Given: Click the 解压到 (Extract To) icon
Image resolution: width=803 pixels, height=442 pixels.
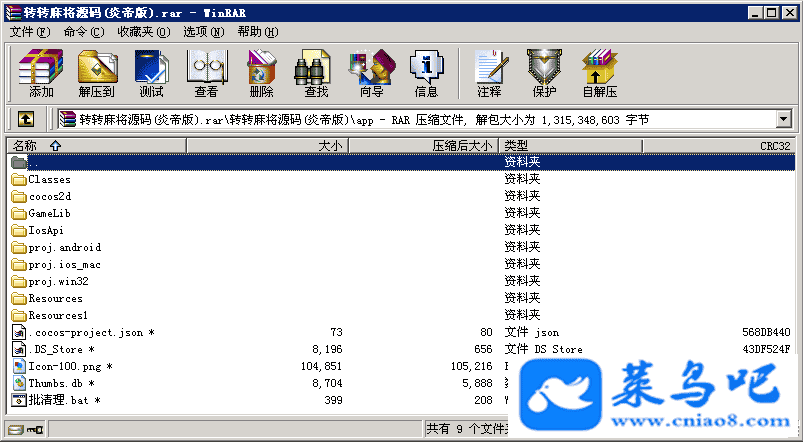Looking at the screenshot, I should (x=96, y=73).
